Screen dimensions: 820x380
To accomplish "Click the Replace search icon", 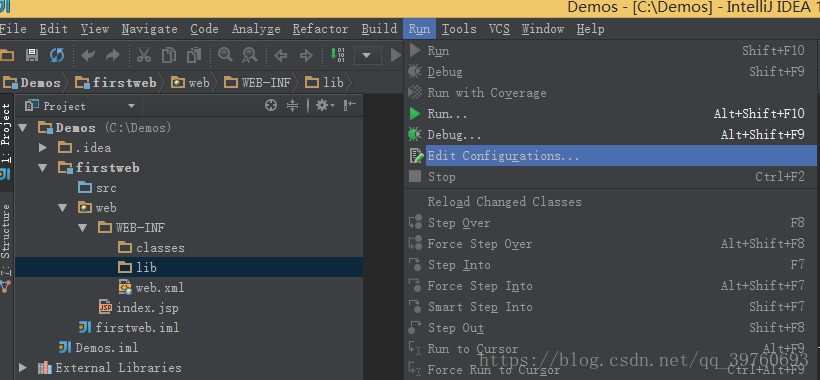I will click(x=250, y=55).
